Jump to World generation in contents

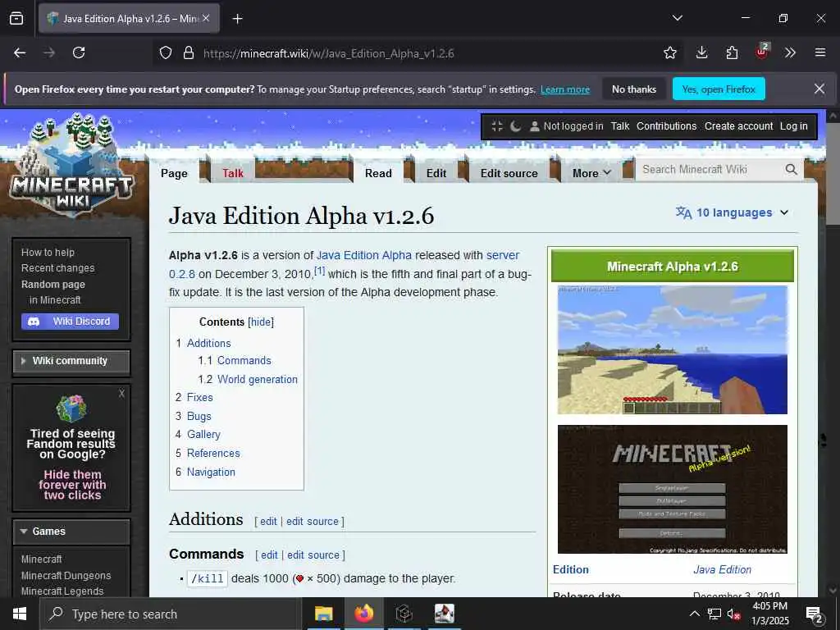coord(257,379)
